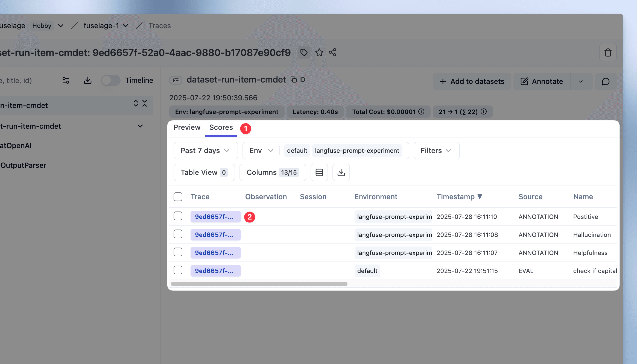637x364 pixels.
Task: Star this trace as a bookmark
Action: (x=319, y=52)
